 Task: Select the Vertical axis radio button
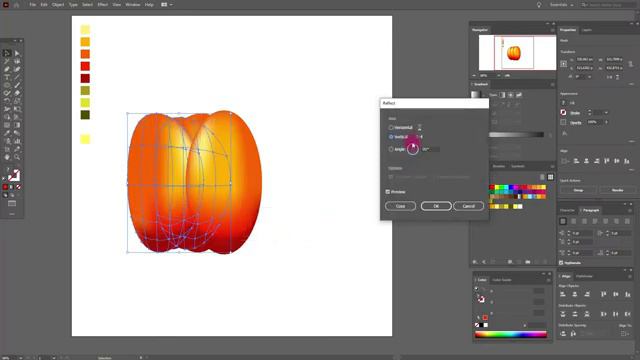pos(391,137)
